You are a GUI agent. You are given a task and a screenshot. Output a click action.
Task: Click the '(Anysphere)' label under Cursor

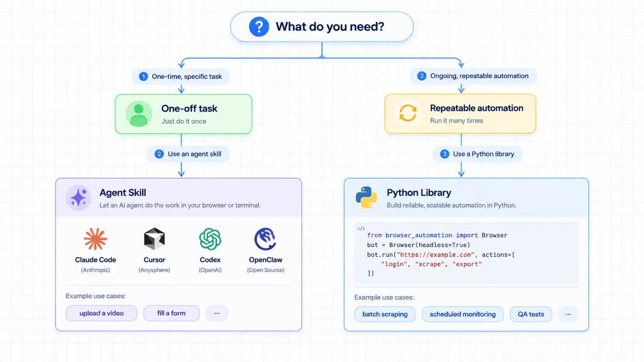point(154,270)
